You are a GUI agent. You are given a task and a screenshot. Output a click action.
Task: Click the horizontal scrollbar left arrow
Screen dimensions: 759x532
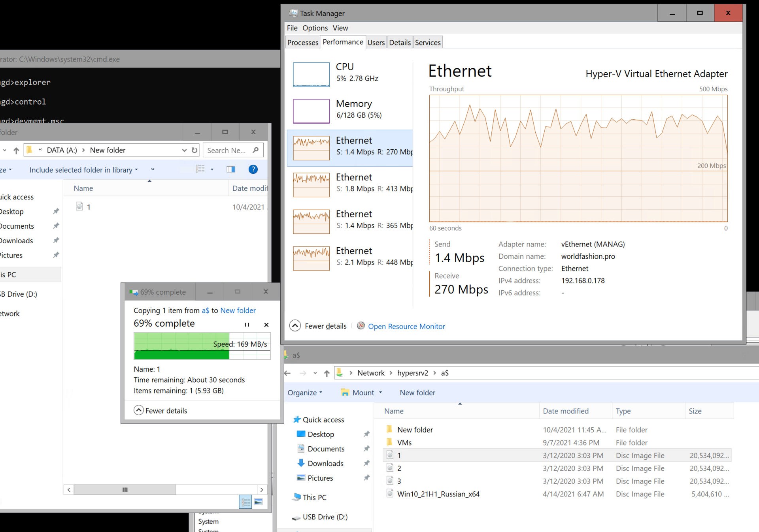[69, 490]
